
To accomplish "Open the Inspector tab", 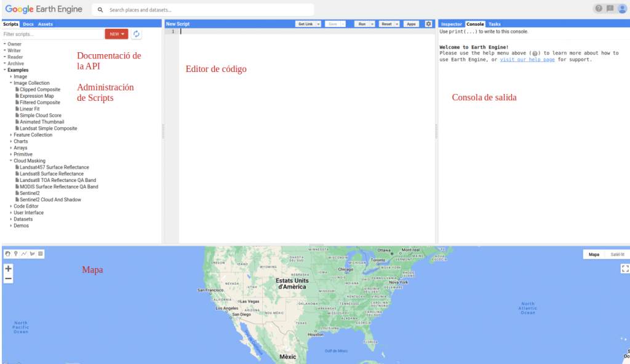I will point(451,24).
